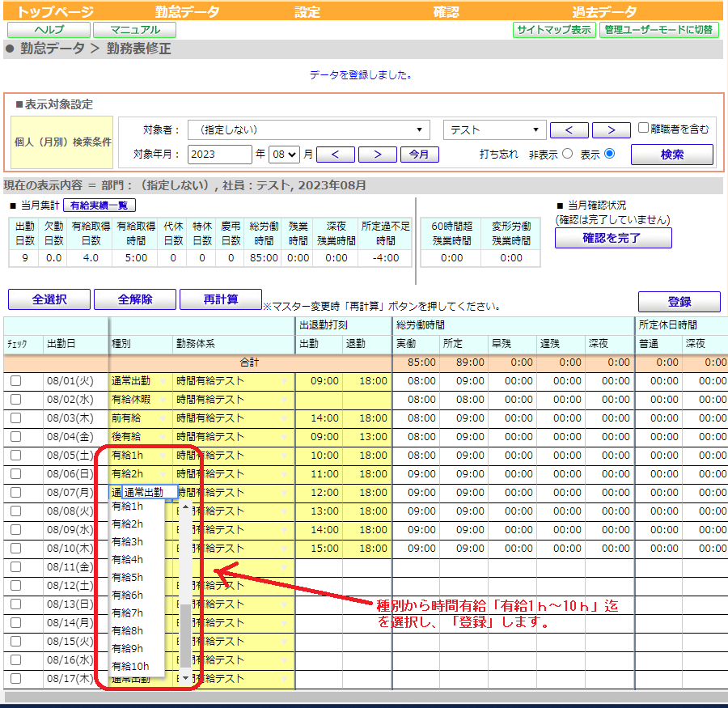Expand the テスト employee dropdown

(494, 129)
